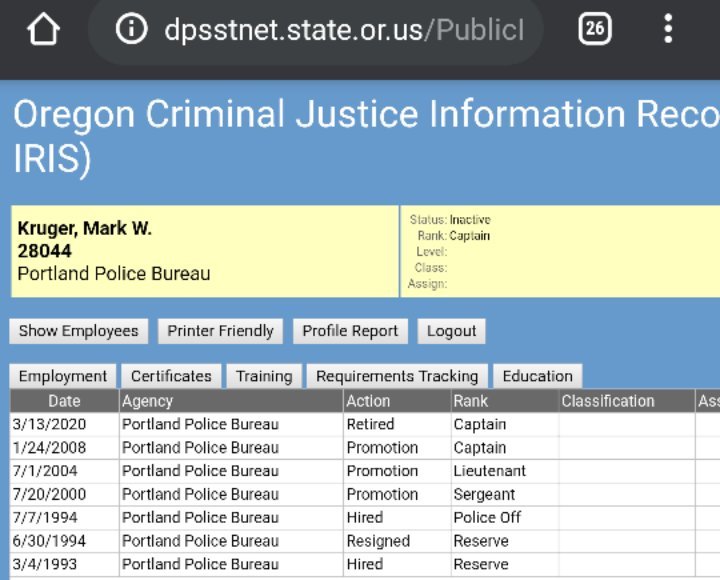720x580 pixels.
Task: Click the name Kruger, Mark W.
Action: tap(84, 228)
